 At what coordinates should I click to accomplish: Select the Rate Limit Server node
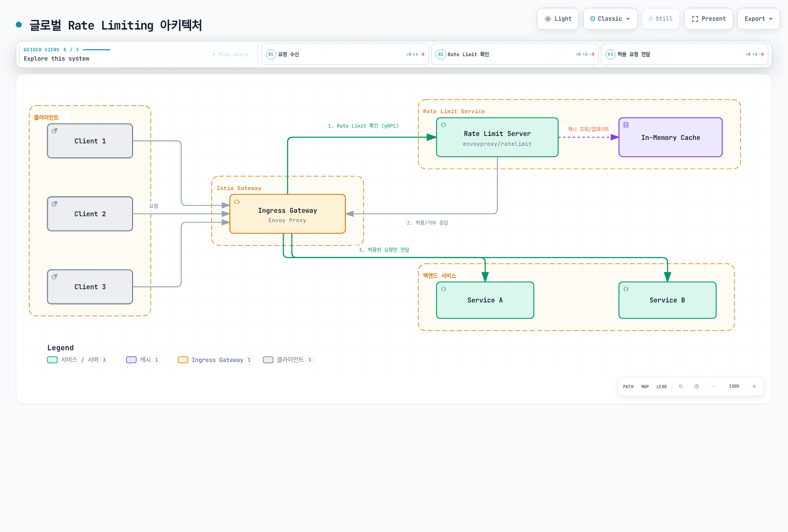click(x=497, y=137)
